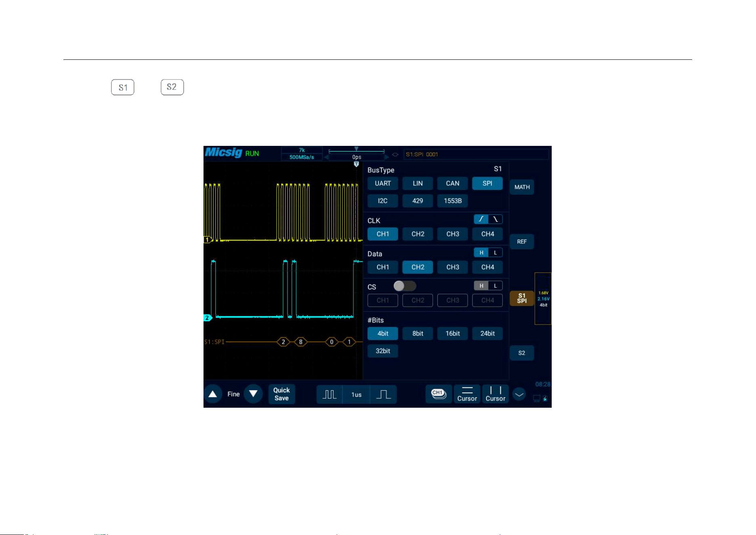Select 8bit word size

point(418,333)
